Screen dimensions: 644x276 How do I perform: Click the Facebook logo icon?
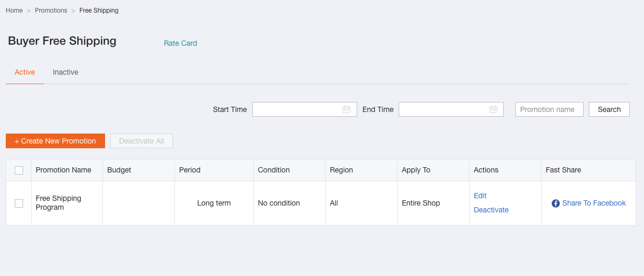[x=556, y=203]
